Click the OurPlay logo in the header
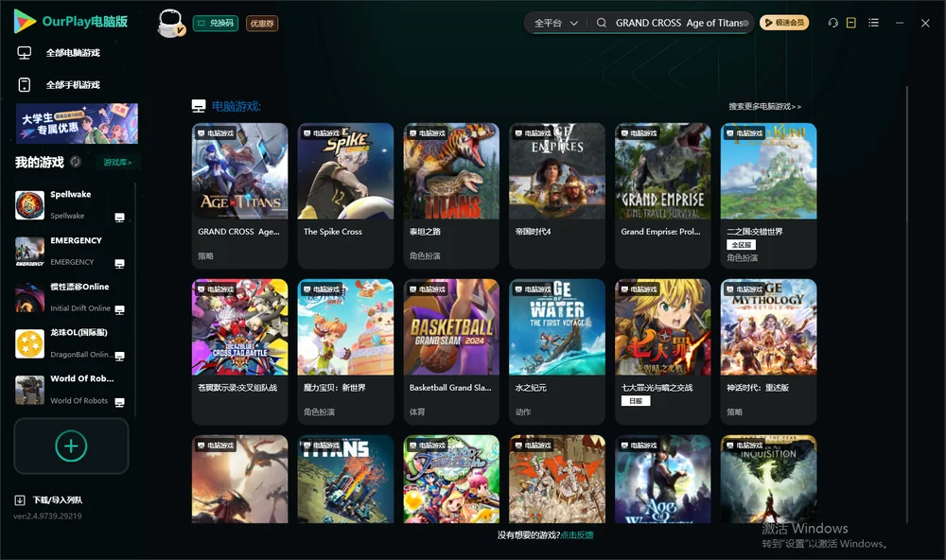The width and height of the screenshot is (946, 560). point(71,21)
